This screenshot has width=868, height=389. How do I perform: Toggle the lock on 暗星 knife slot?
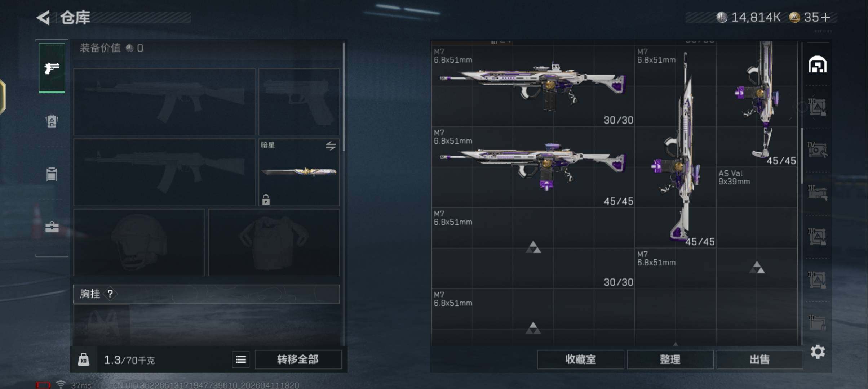click(x=266, y=200)
